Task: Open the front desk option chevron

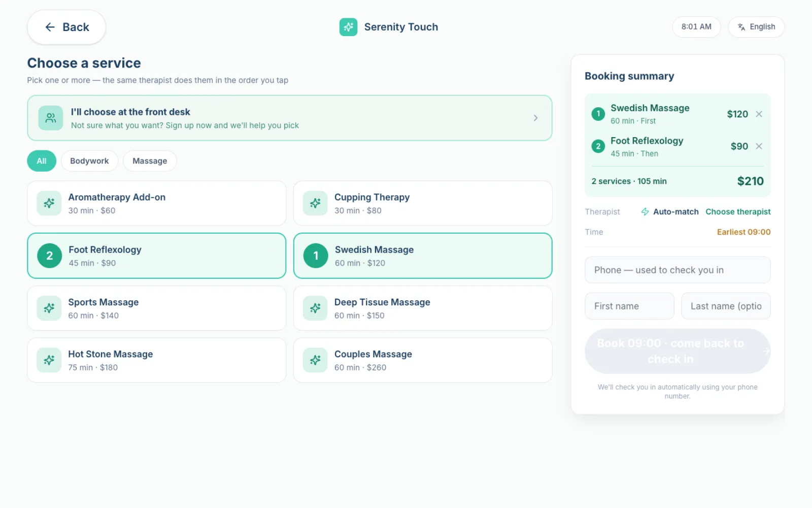Action: pyautogui.click(x=535, y=118)
